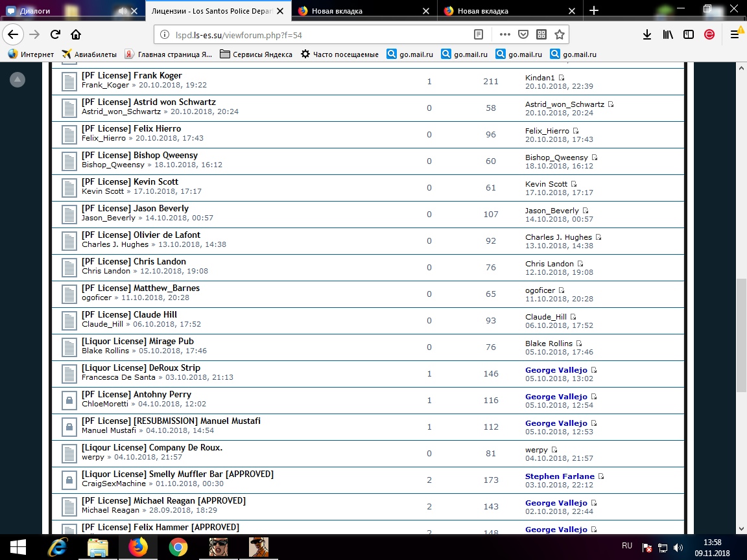747x560 pixels.
Task: Open the Firefox hamburger menu
Action: (735, 34)
